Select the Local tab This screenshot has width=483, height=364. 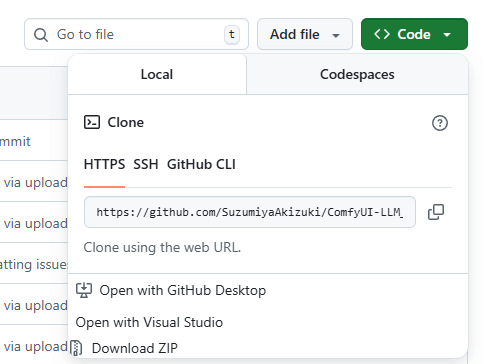pos(157,74)
